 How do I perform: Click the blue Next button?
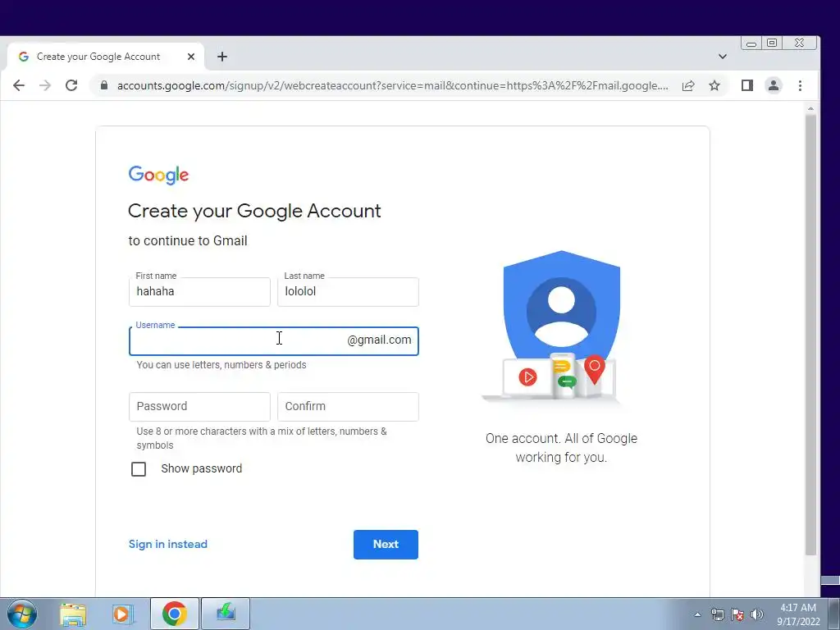tap(386, 545)
